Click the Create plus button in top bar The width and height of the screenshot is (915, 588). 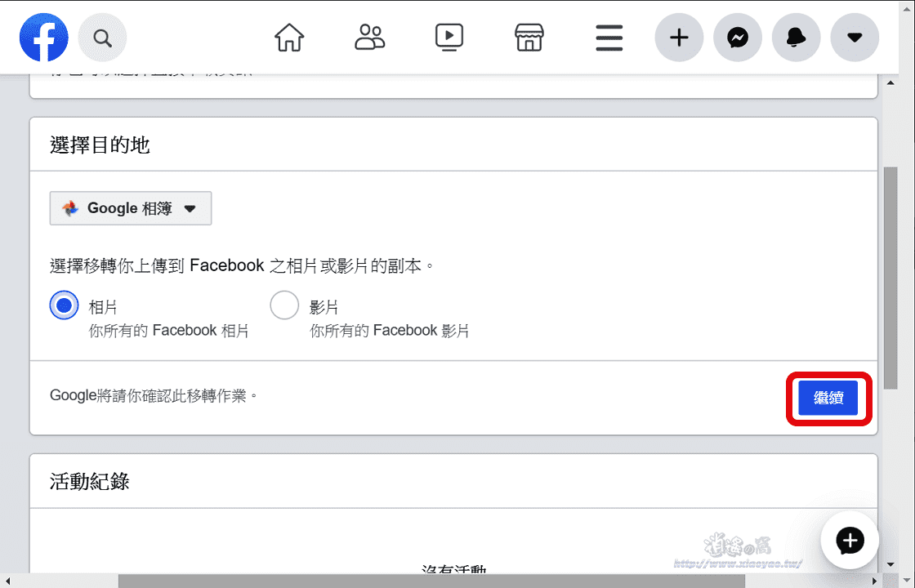pos(679,38)
